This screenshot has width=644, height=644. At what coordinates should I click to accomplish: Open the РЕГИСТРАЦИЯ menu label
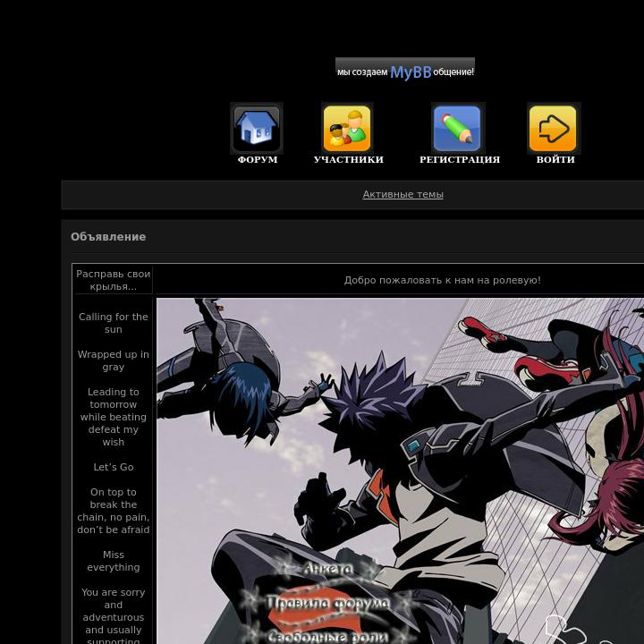(x=460, y=160)
